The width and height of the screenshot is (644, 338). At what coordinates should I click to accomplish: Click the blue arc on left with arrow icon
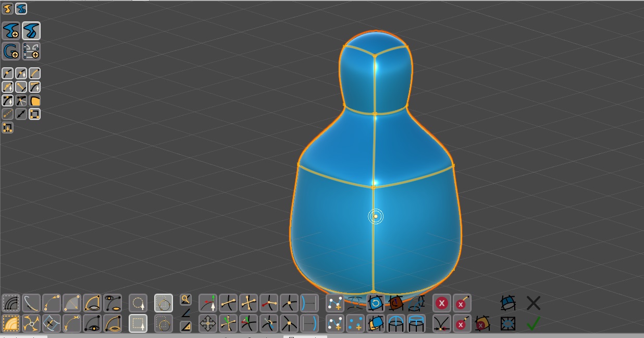(309, 303)
